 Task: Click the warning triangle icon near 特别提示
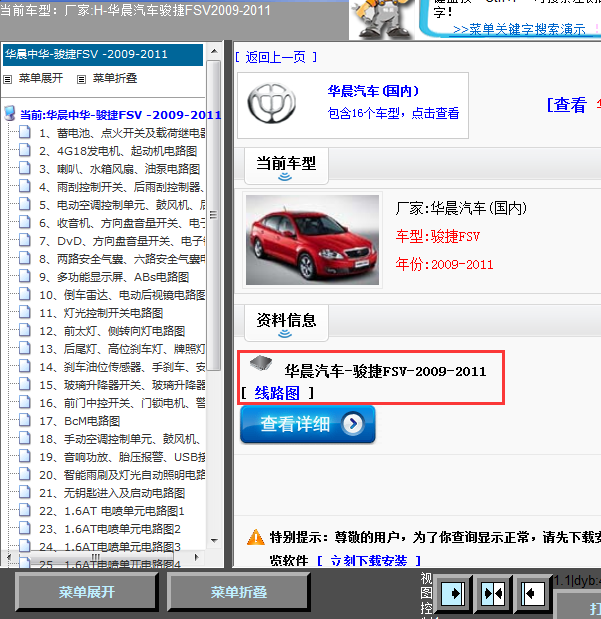point(255,537)
